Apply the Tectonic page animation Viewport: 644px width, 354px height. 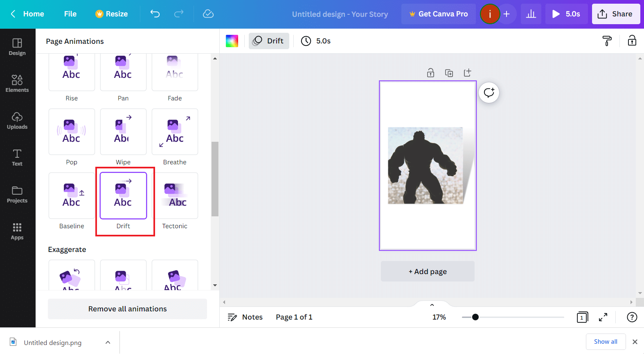(x=175, y=195)
